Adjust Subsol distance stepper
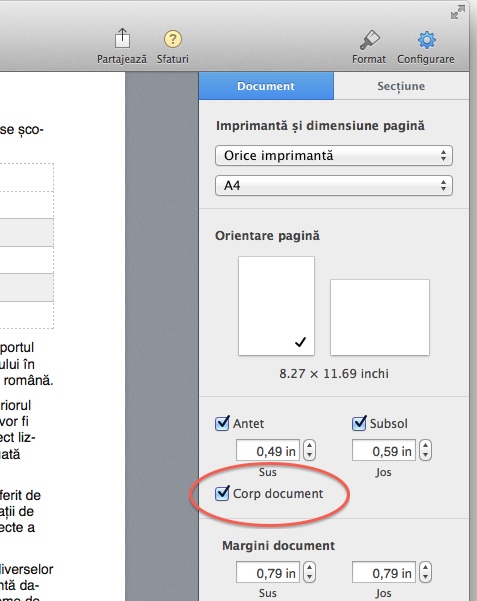The height and width of the screenshot is (601, 477). [x=425, y=450]
